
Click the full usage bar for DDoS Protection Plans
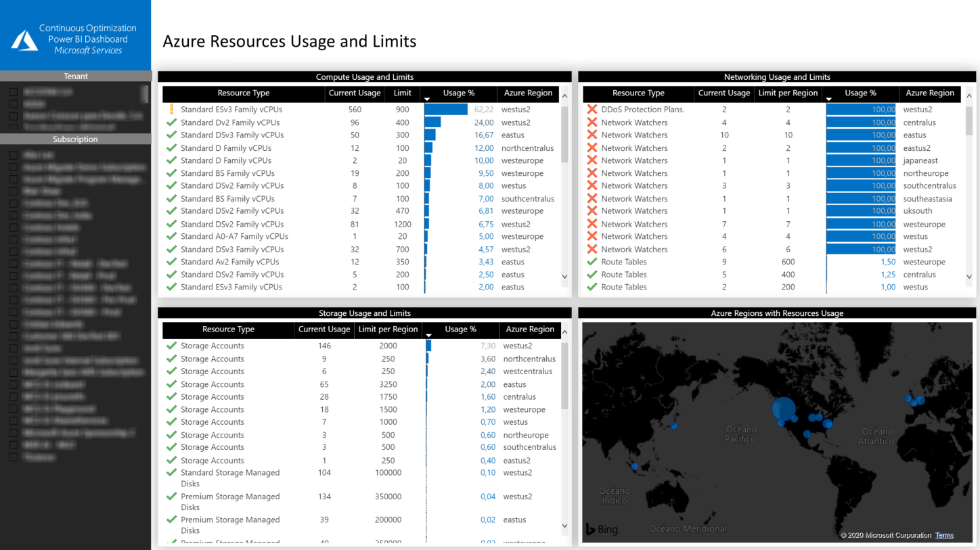(862, 109)
